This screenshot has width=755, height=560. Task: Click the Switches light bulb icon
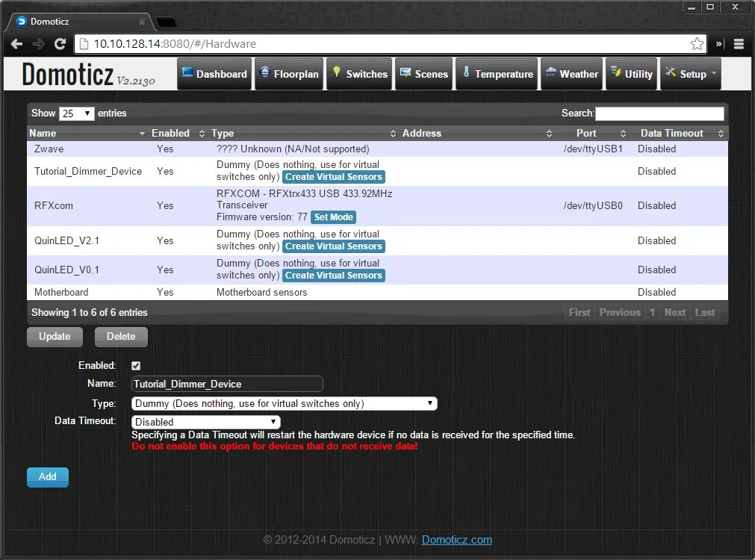point(337,72)
